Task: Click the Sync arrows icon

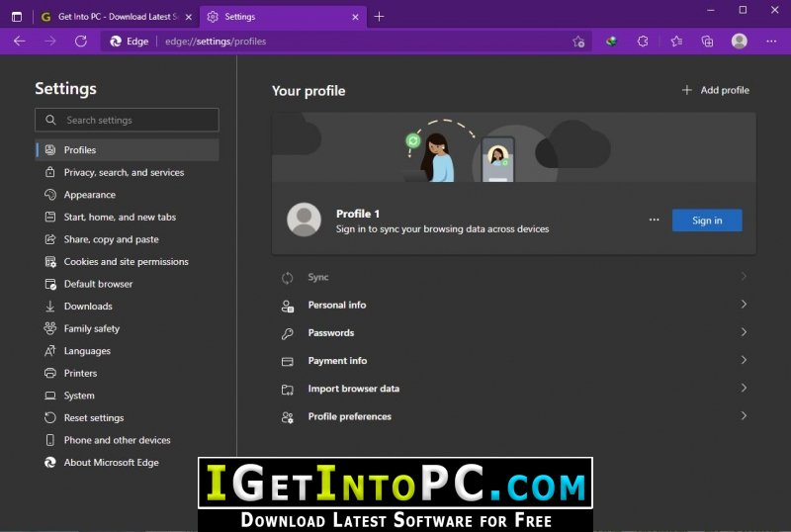Action: [288, 278]
